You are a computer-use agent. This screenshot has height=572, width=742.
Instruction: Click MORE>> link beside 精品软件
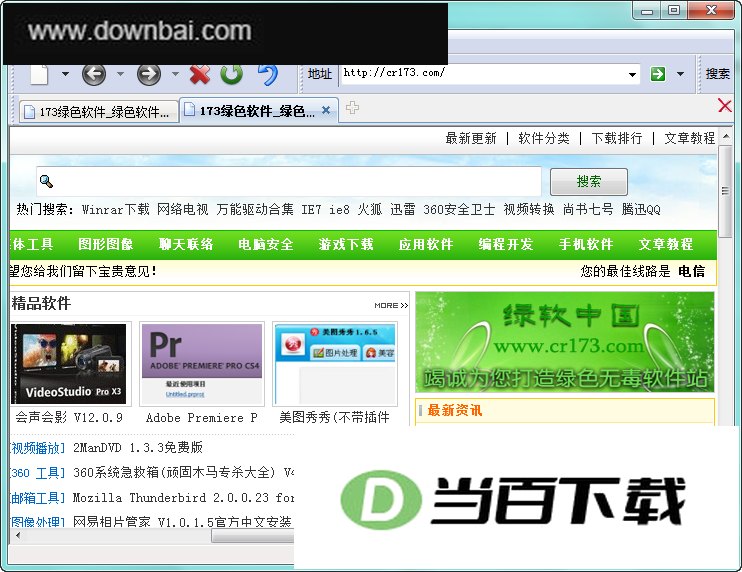(391, 306)
